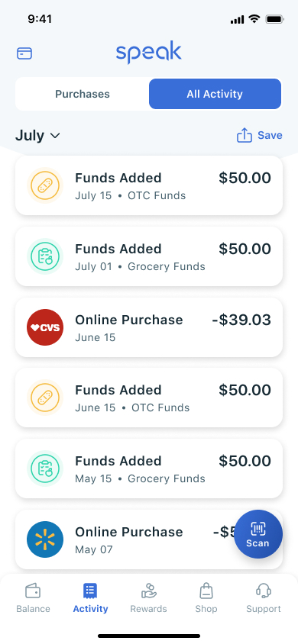This screenshot has width=298, height=644.
Task: Click the bandage icon on July 15 entry
Action: coord(45,185)
